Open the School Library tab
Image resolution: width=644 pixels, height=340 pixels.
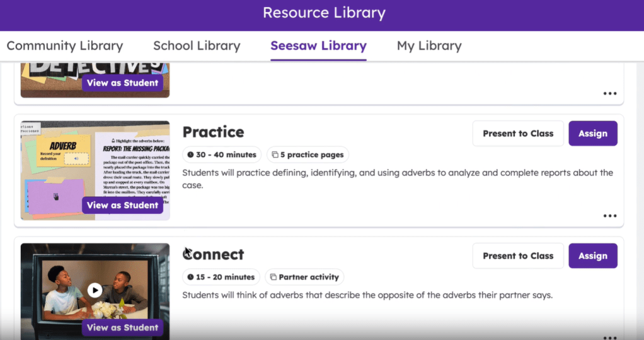coord(197,46)
